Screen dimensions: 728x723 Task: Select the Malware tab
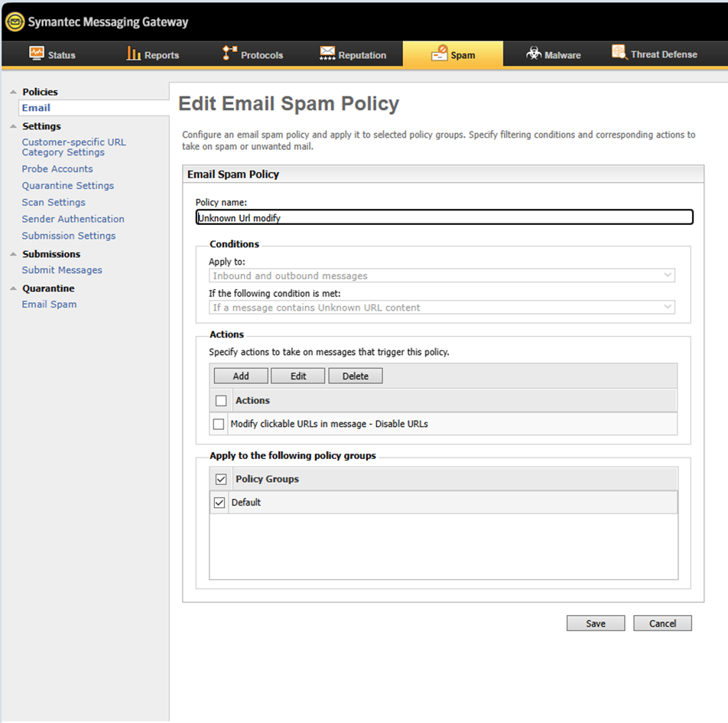(x=554, y=54)
